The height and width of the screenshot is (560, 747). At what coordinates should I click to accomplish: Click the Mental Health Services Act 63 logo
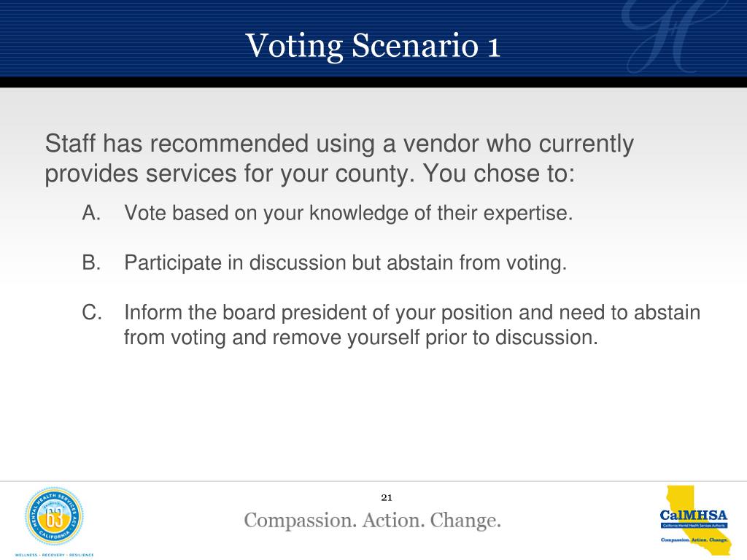coord(54,516)
